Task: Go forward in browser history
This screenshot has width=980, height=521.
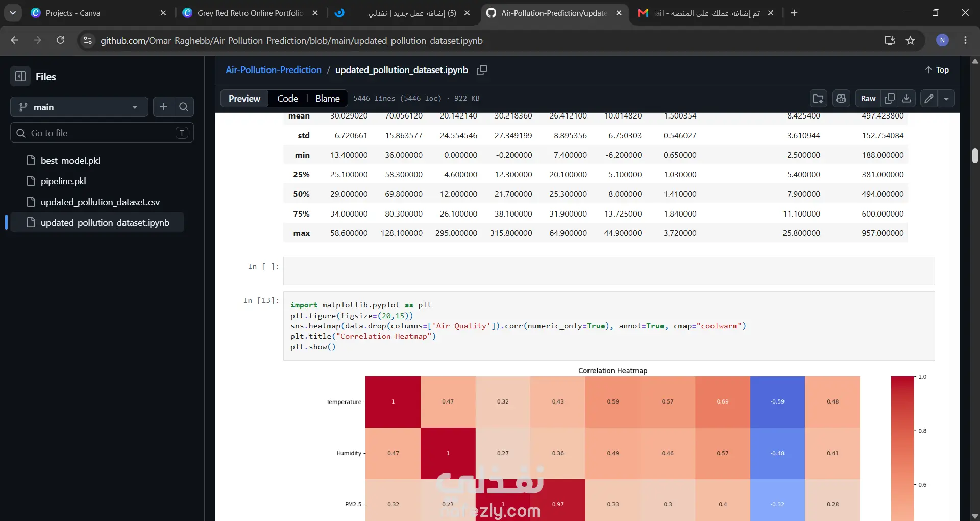Action: pos(37,40)
